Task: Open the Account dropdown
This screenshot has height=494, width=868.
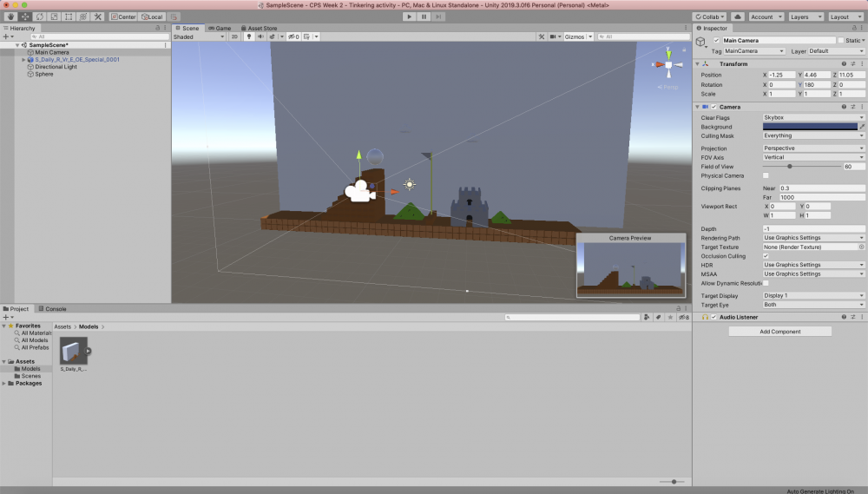Action: tap(766, 16)
